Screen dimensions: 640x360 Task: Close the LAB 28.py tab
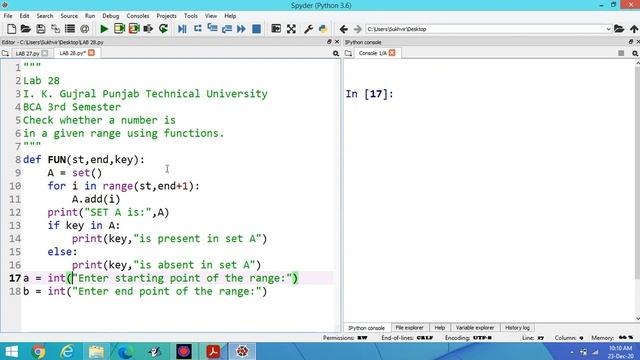[91, 53]
